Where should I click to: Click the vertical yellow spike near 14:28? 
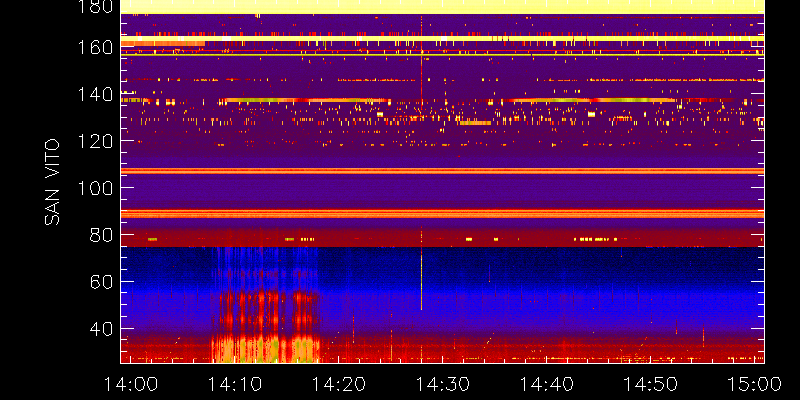pos(421,281)
